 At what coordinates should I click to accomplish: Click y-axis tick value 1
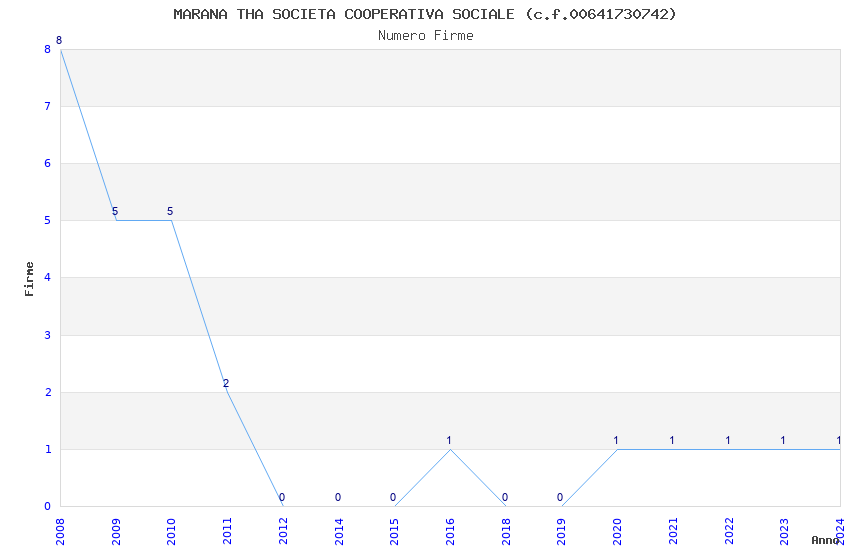[48, 449]
